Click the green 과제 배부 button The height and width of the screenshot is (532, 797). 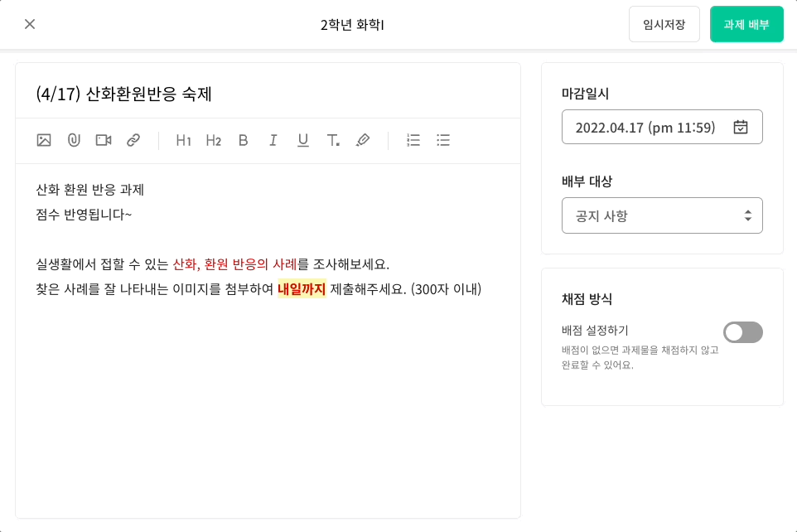[x=746, y=24]
